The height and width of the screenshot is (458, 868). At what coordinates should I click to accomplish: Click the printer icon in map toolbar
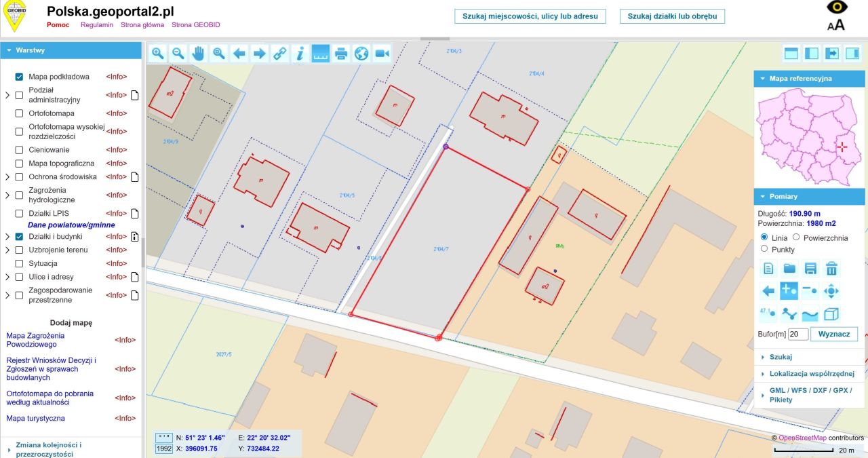coord(341,54)
